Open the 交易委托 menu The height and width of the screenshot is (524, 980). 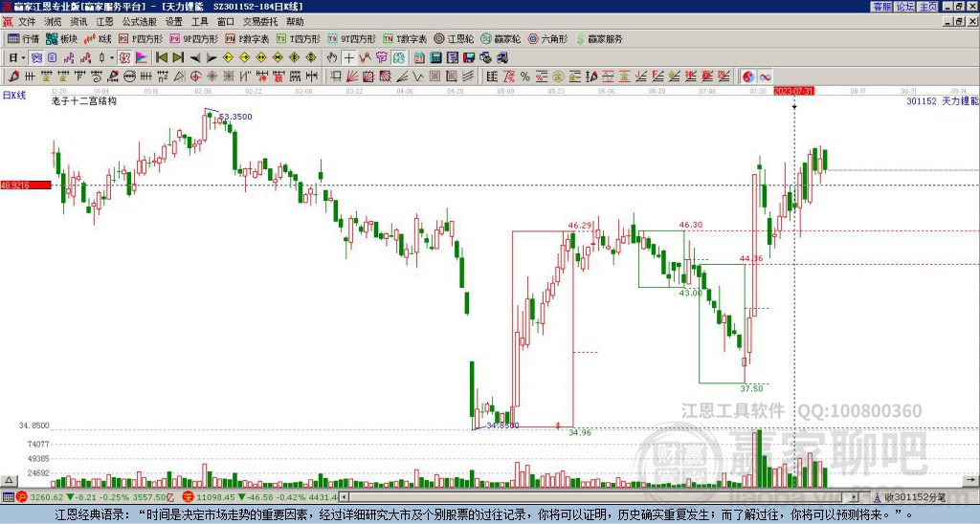tap(260, 22)
